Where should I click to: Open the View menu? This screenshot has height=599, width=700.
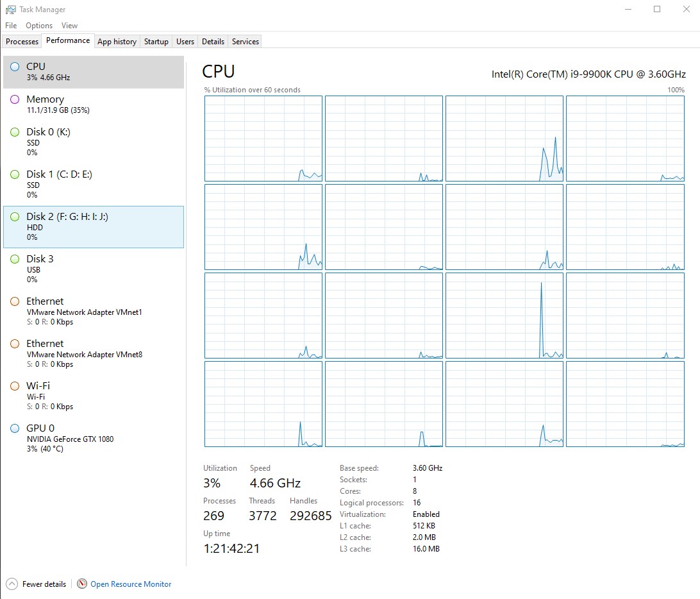(x=69, y=26)
